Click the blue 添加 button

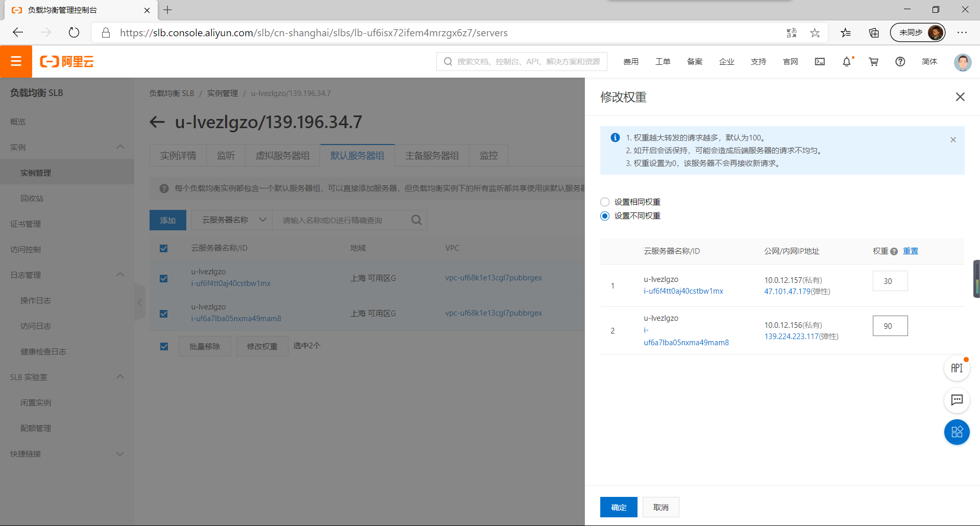[168, 220]
